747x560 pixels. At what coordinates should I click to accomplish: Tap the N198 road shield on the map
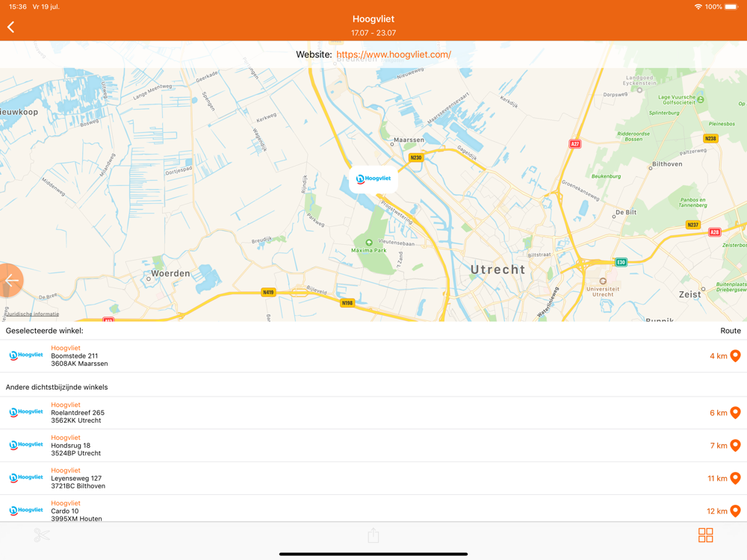pos(347,303)
